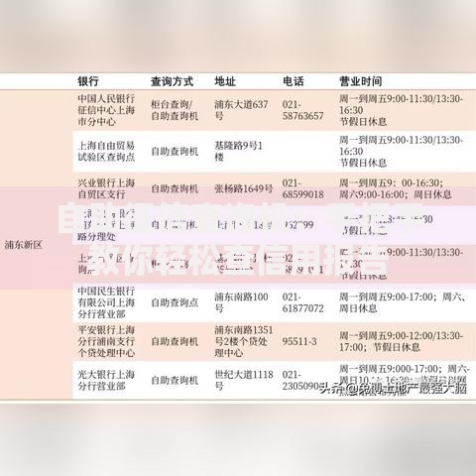Click the 电话 column header
The image size is (476, 476).
point(294,81)
